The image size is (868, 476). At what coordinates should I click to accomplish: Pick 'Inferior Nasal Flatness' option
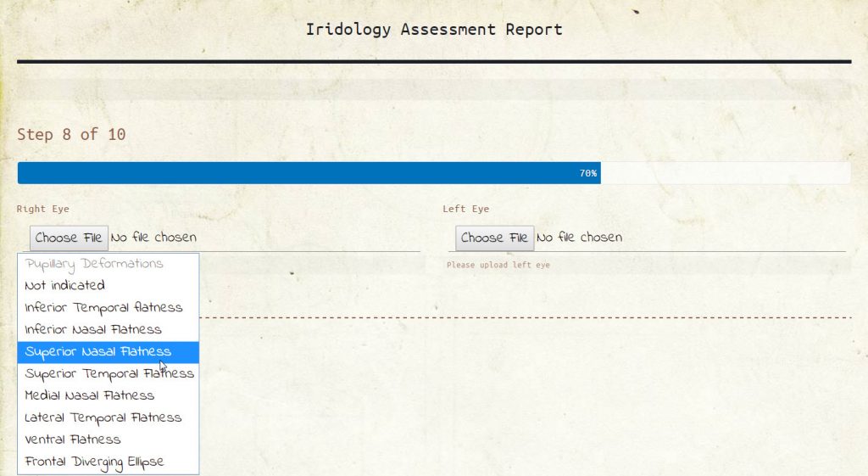tap(108, 330)
